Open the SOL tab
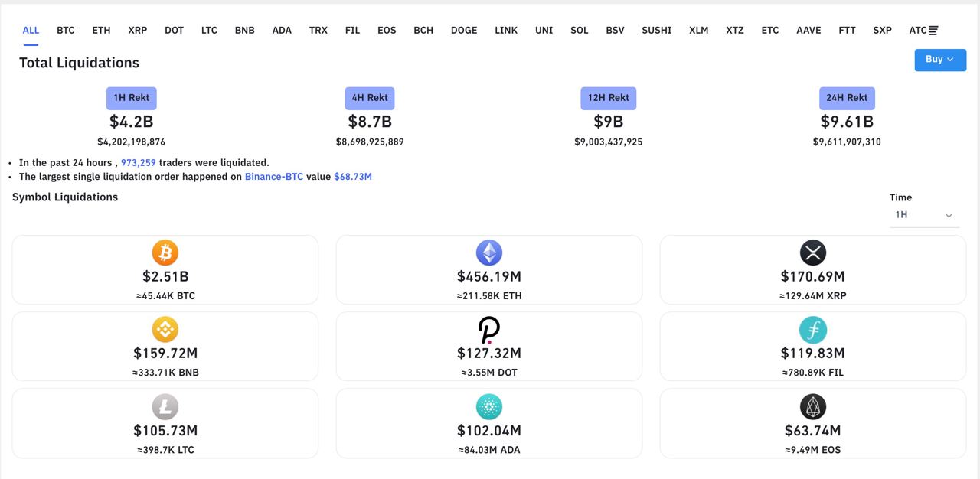 580,31
